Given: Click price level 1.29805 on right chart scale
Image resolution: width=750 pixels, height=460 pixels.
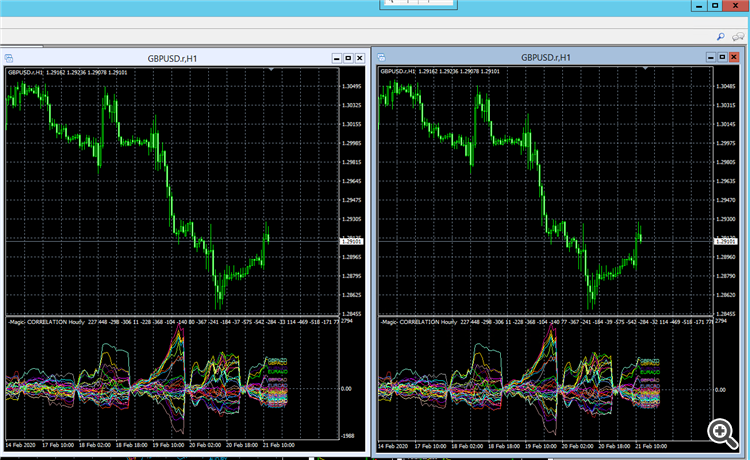Looking at the screenshot, I should [726, 162].
